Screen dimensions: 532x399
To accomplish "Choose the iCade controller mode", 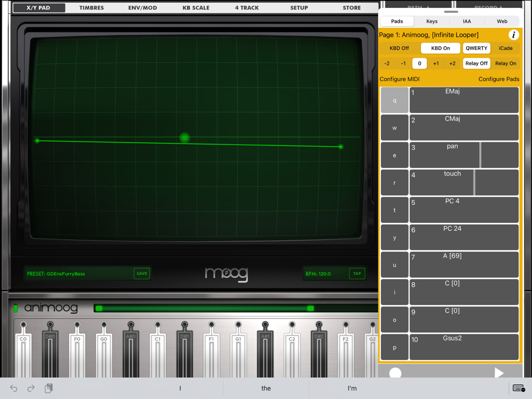I will pos(505,48).
